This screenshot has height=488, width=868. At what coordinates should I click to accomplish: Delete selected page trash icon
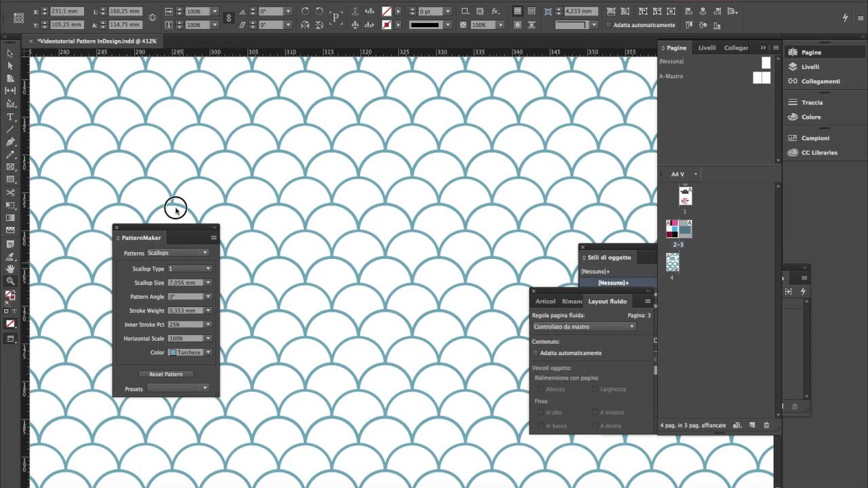766,425
